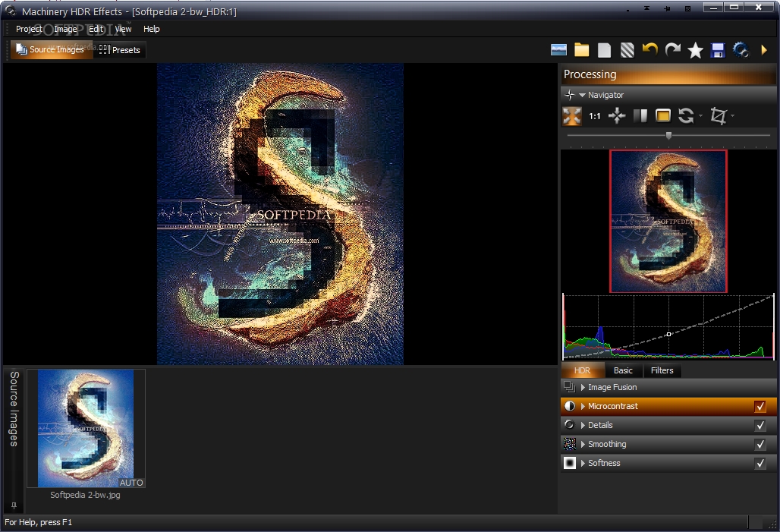The height and width of the screenshot is (532, 780).
Task: Click the Source Images button
Action: point(52,50)
